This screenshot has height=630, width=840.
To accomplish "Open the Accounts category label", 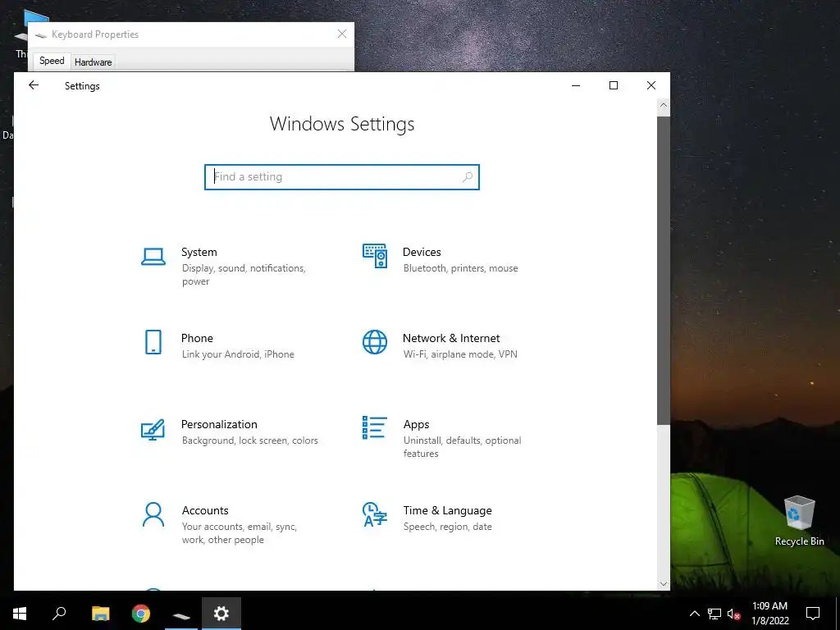I will tap(204, 510).
